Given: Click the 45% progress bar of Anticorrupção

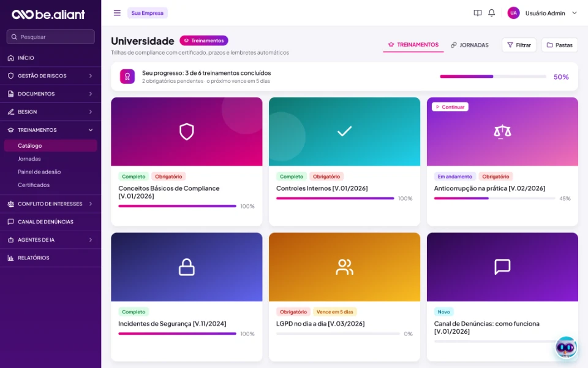Looking at the screenshot, I should [494, 198].
